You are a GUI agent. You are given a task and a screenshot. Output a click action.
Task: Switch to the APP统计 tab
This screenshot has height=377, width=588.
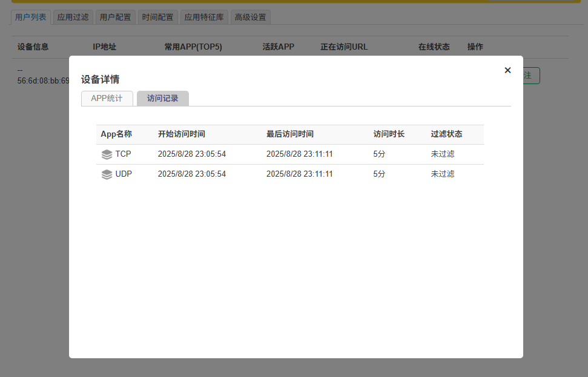107,99
